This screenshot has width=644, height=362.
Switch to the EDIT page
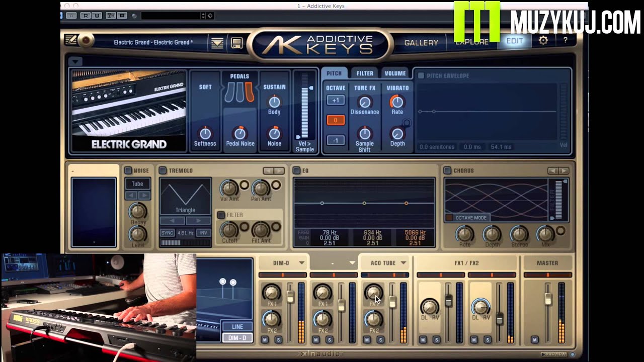click(x=514, y=41)
